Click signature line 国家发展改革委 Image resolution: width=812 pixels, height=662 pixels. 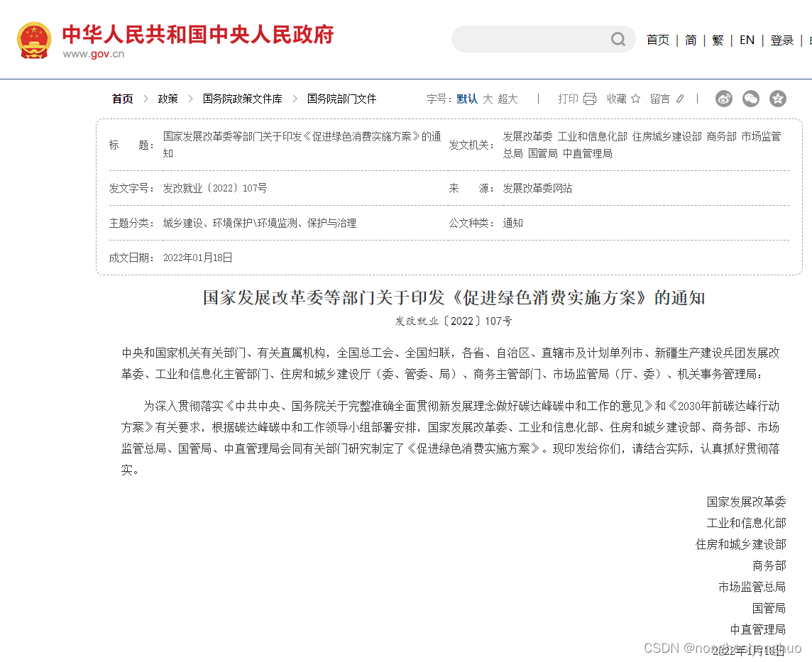click(x=746, y=502)
